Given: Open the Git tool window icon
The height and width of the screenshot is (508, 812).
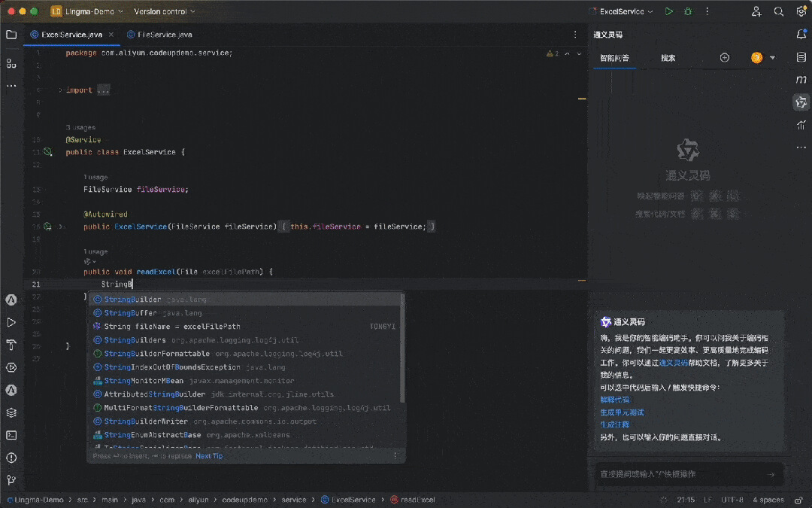Looking at the screenshot, I should pos(11,480).
